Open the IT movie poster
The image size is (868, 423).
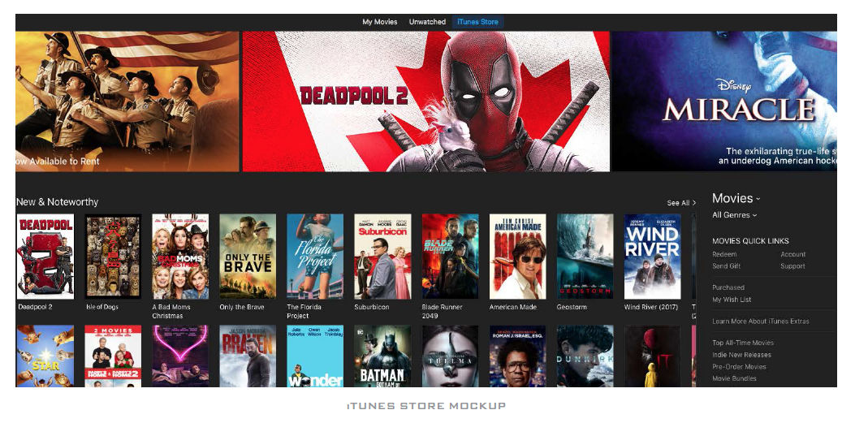pos(653,356)
